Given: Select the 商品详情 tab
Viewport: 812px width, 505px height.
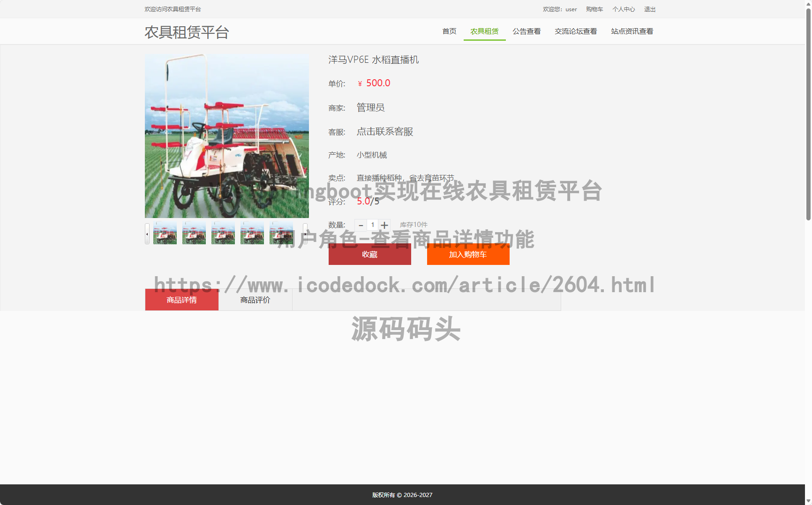Looking at the screenshot, I should 181,300.
